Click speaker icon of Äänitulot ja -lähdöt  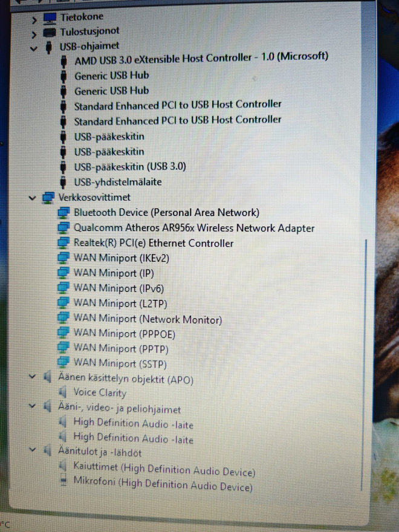(x=48, y=450)
